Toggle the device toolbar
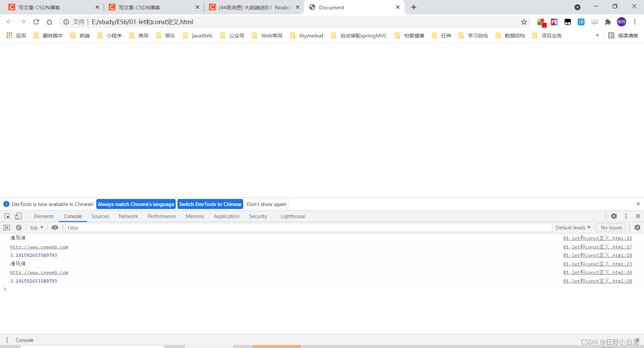Viewport: 644px width, 348px height. point(18,216)
